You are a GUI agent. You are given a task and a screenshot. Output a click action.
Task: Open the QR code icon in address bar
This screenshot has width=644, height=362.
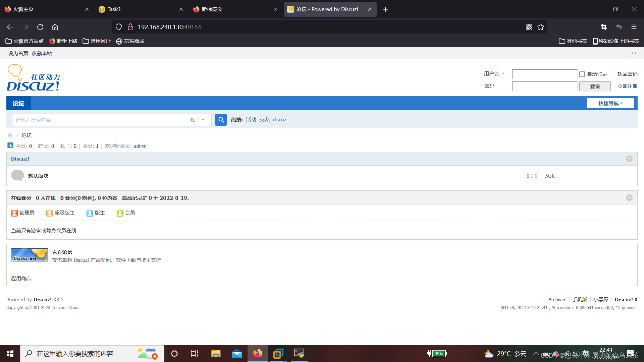pos(529,27)
